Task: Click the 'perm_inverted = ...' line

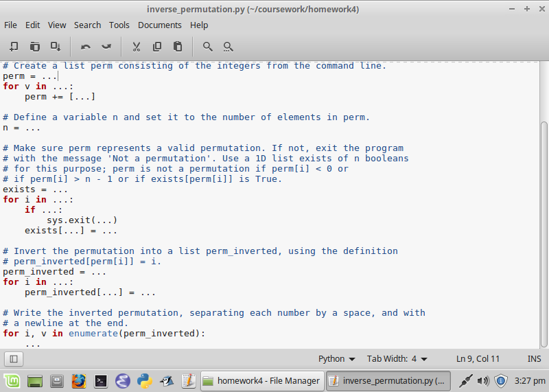Action: 55,272
